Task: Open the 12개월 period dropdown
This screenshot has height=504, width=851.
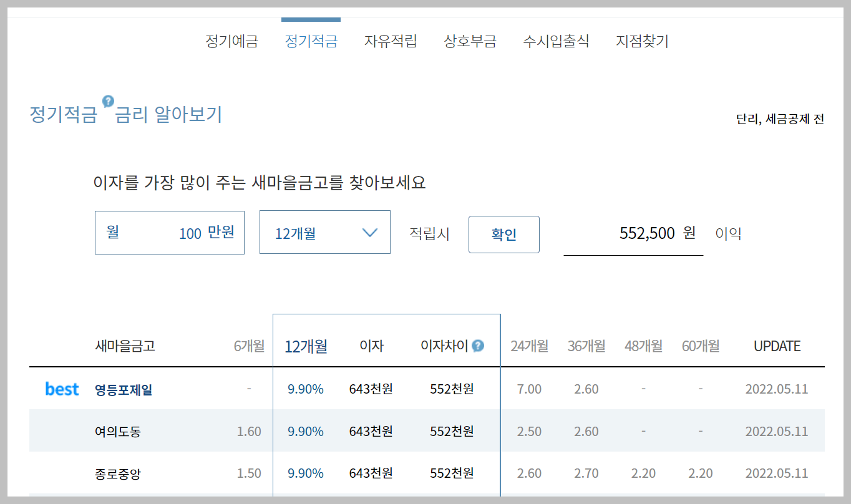Action: click(x=325, y=232)
